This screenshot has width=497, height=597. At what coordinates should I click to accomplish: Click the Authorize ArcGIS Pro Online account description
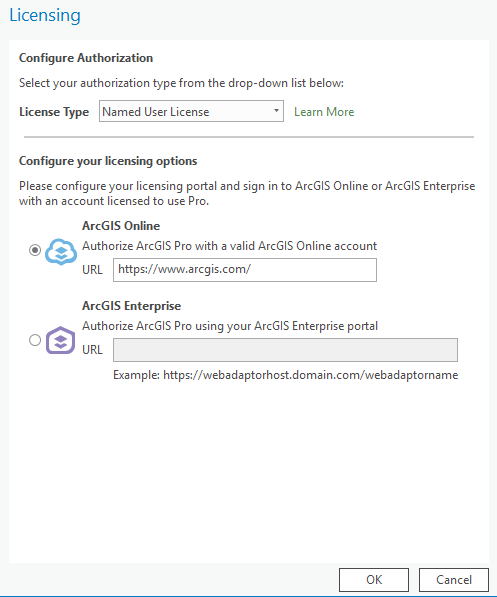coord(230,246)
